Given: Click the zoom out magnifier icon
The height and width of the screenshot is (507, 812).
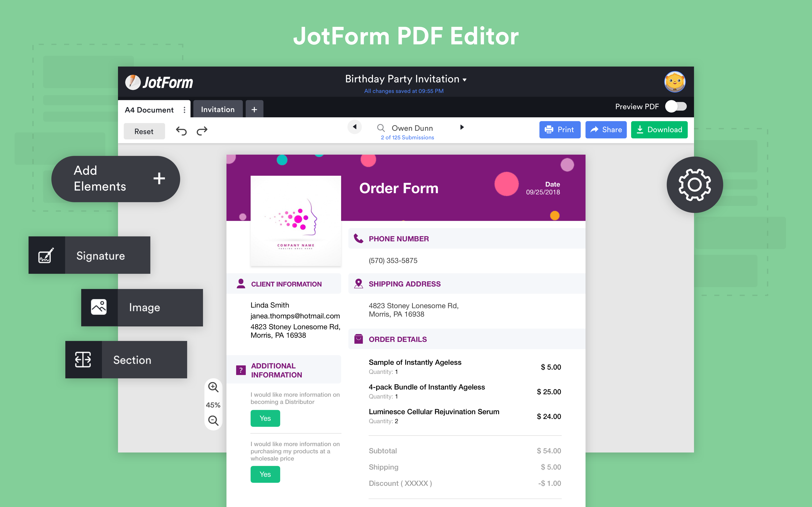Looking at the screenshot, I should [x=213, y=420].
